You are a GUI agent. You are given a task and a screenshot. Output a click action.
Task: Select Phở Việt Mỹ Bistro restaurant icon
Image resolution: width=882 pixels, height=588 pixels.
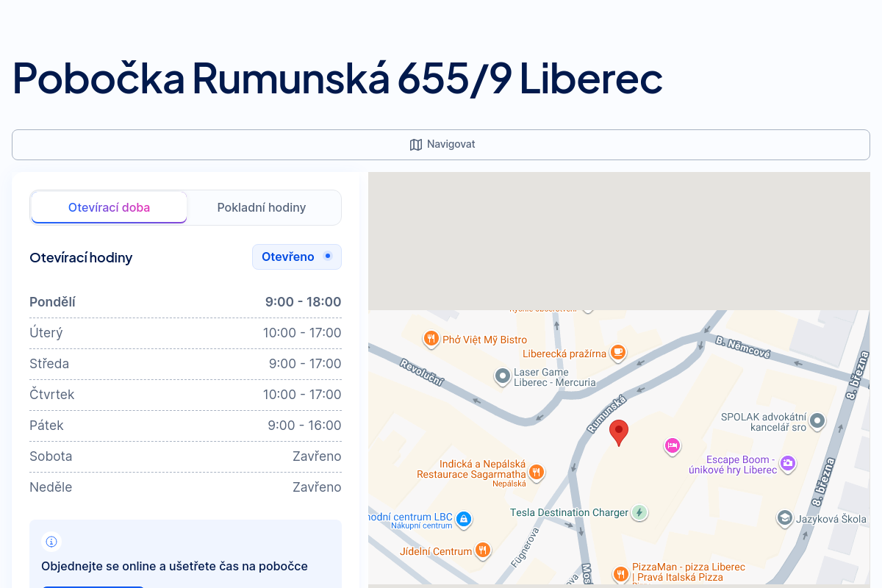431,339
